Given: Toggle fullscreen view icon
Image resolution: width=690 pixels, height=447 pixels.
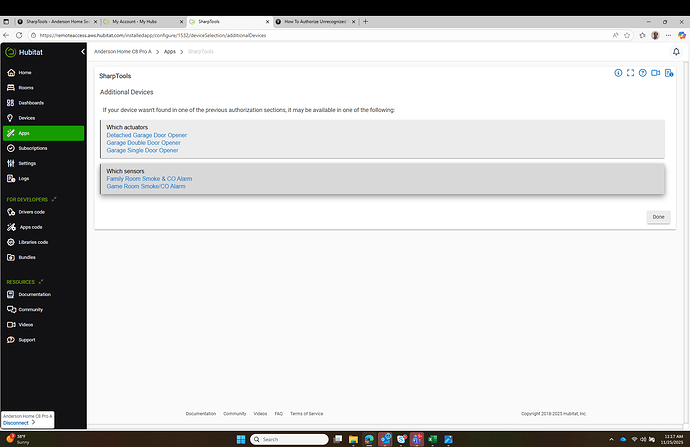Looking at the screenshot, I should 631,73.
